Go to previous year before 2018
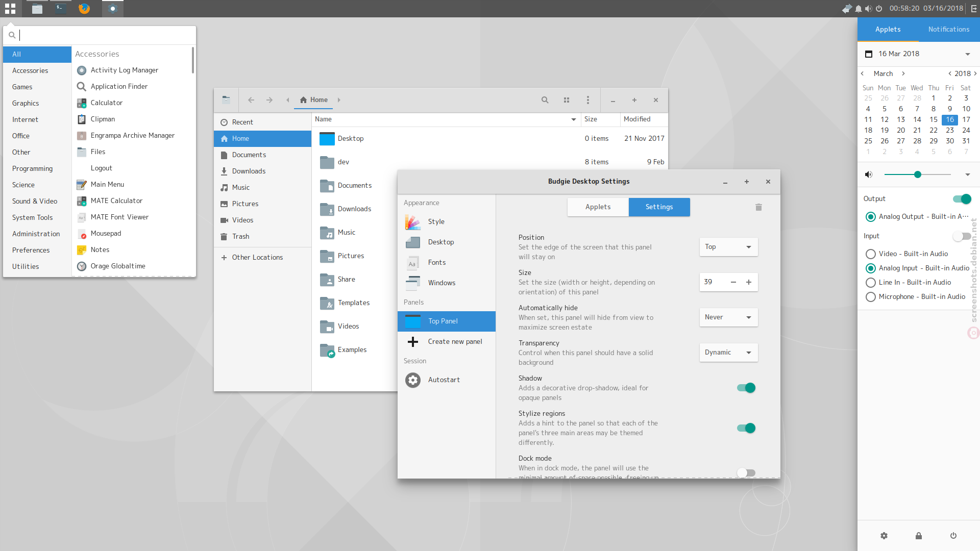Image resolution: width=980 pixels, height=551 pixels. [x=949, y=73]
